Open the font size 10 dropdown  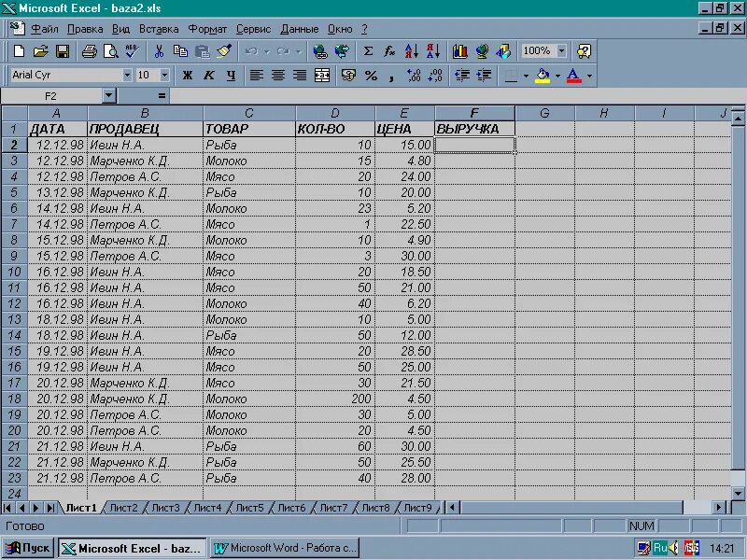164,76
